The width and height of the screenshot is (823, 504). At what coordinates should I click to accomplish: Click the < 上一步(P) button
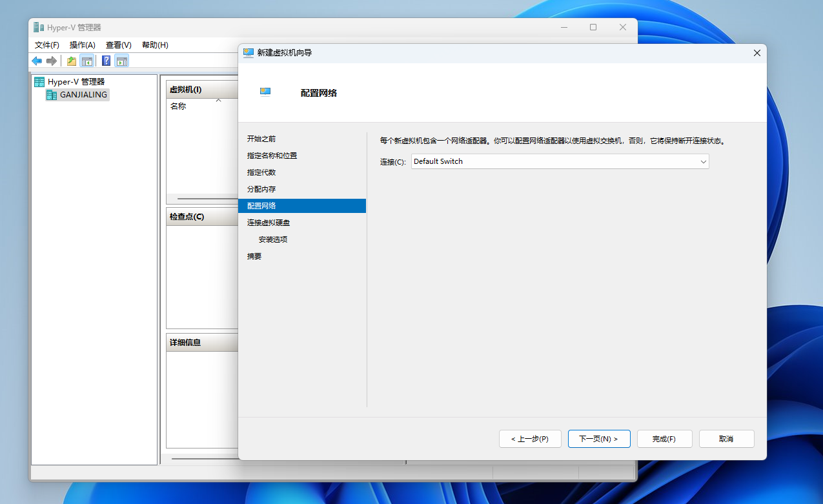pos(530,439)
